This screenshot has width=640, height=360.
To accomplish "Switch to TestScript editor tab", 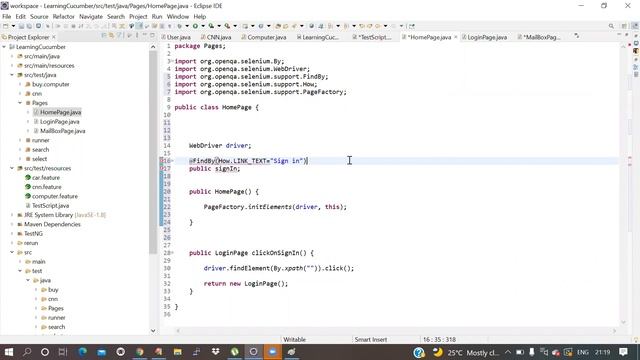I will point(372,37).
